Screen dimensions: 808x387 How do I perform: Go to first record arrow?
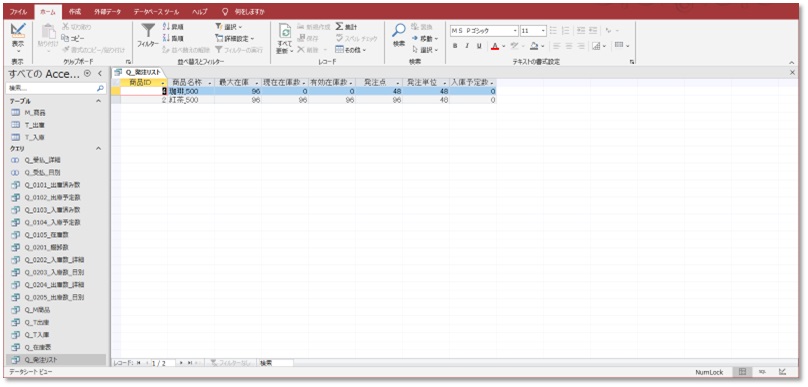139,363
